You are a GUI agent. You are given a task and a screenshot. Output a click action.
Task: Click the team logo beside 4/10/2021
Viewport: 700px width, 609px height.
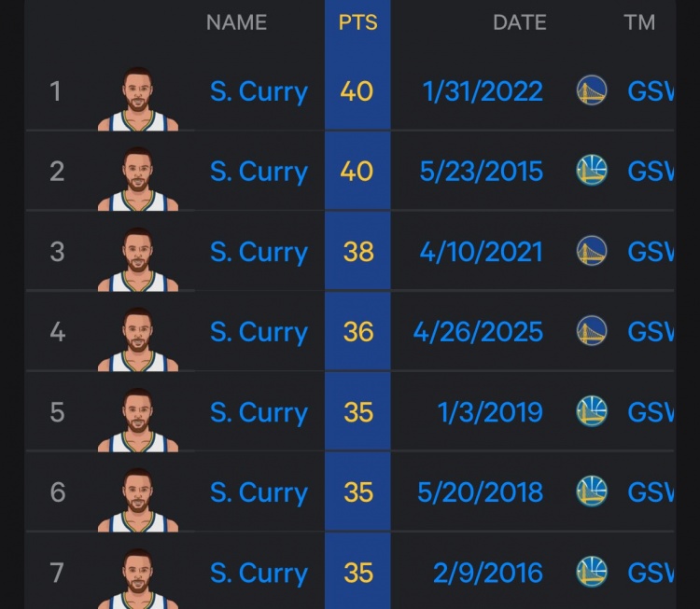tap(592, 252)
